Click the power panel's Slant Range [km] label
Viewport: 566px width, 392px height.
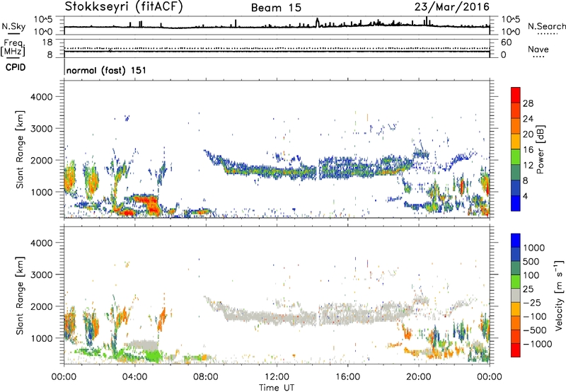tap(19, 149)
